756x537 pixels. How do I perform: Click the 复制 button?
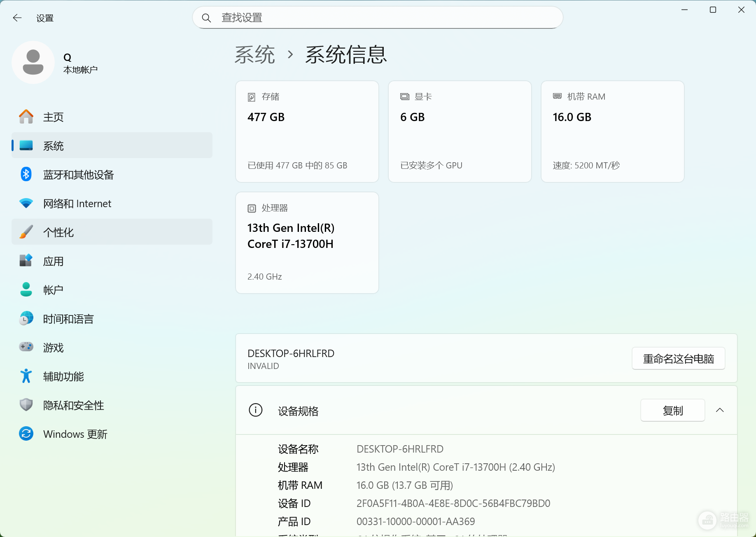tap(672, 411)
